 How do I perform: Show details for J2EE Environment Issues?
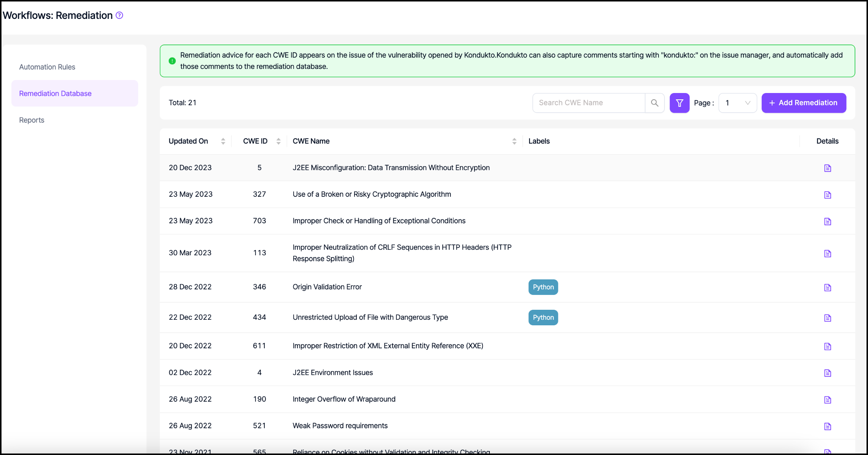[827, 373]
